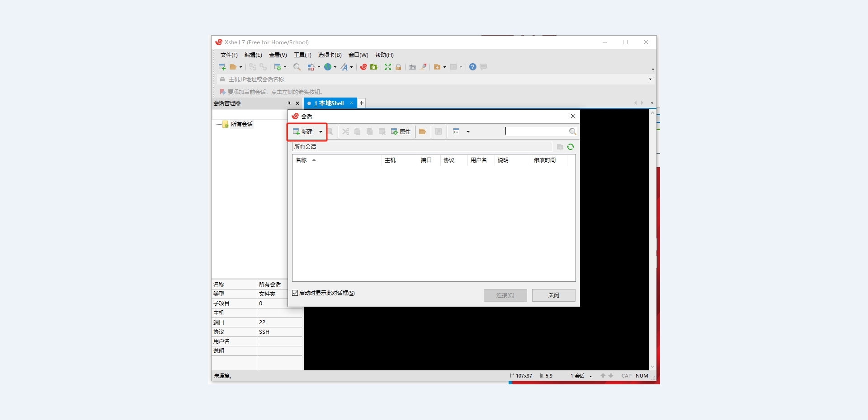The height and width of the screenshot is (420, 868).
Task: Open the 工具(T) menu
Action: 302,55
